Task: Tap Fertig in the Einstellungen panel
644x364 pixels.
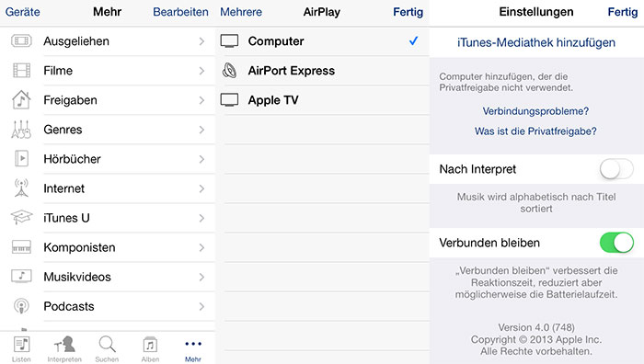Action: click(623, 12)
